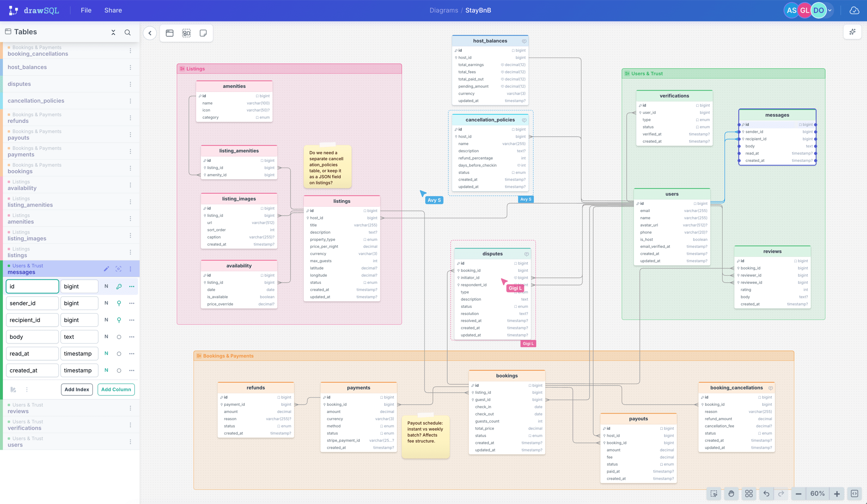The image size is (867, 504).
Task: Click the undo icon
Action: click(x=766, y=494)
